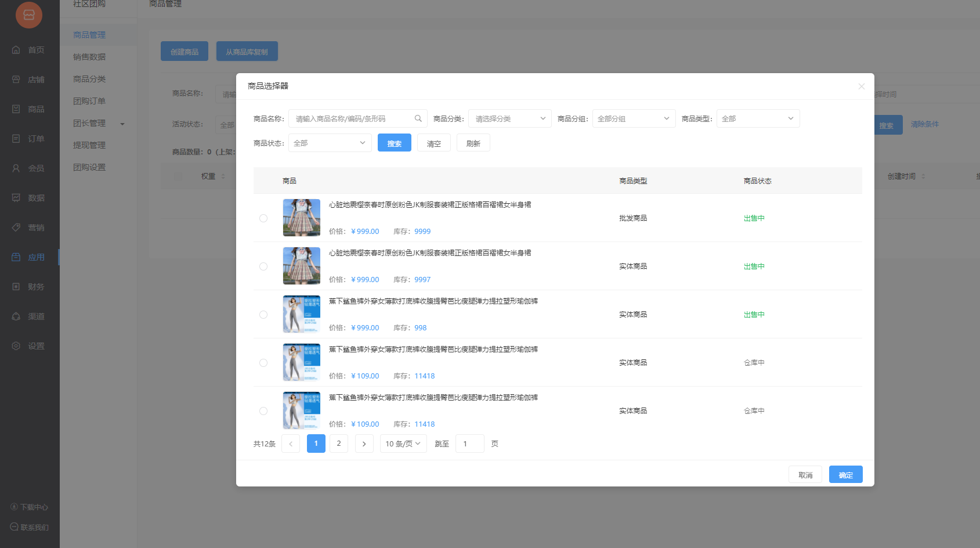Close the product selector dialog with X icon
The image size is (980, 548).
click(861, 86)
